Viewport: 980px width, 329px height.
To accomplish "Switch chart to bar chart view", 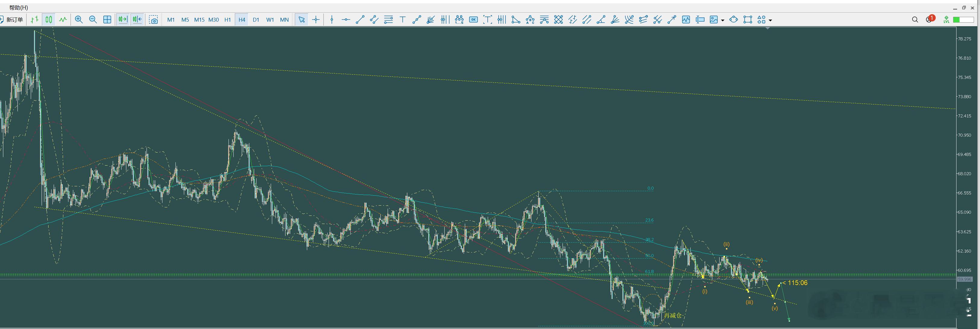I will (35, 20).
